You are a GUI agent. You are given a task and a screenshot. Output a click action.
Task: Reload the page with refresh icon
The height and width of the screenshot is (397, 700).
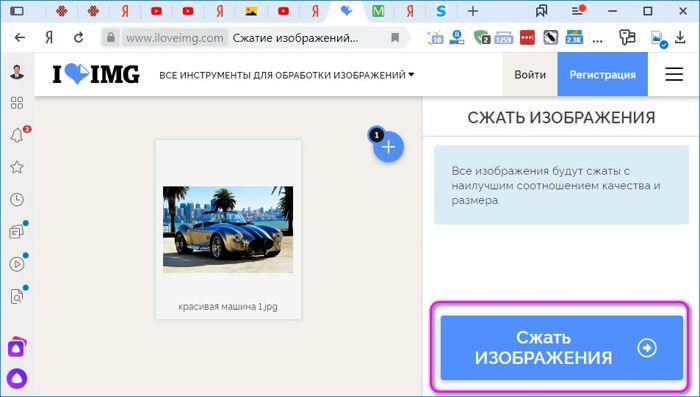point(79,38)
